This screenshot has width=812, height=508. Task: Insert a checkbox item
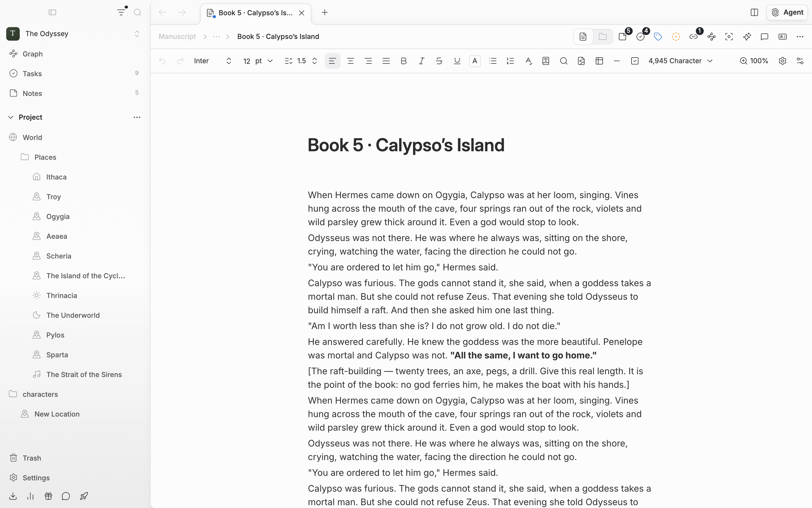click(635, 61)
